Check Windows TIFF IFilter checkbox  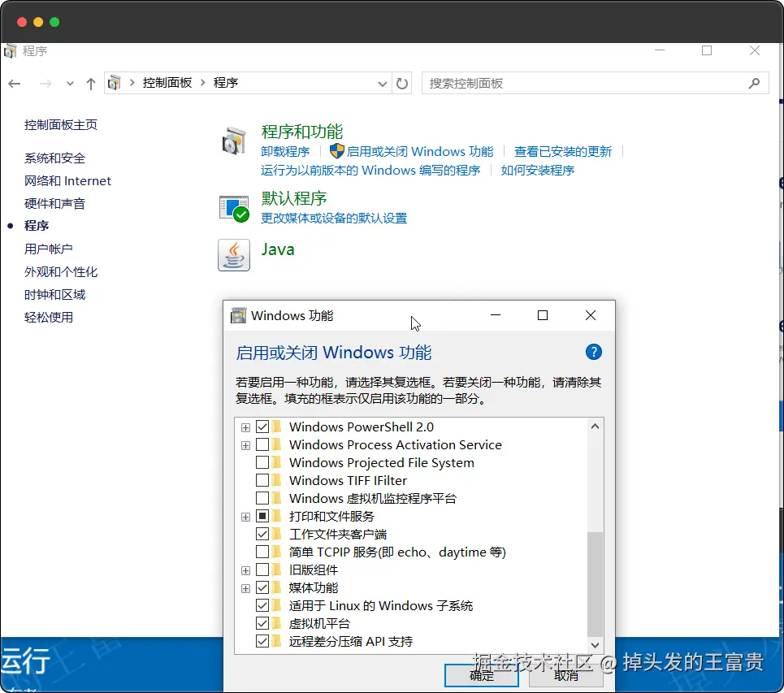pyautogui.click(x=262, y=480)
